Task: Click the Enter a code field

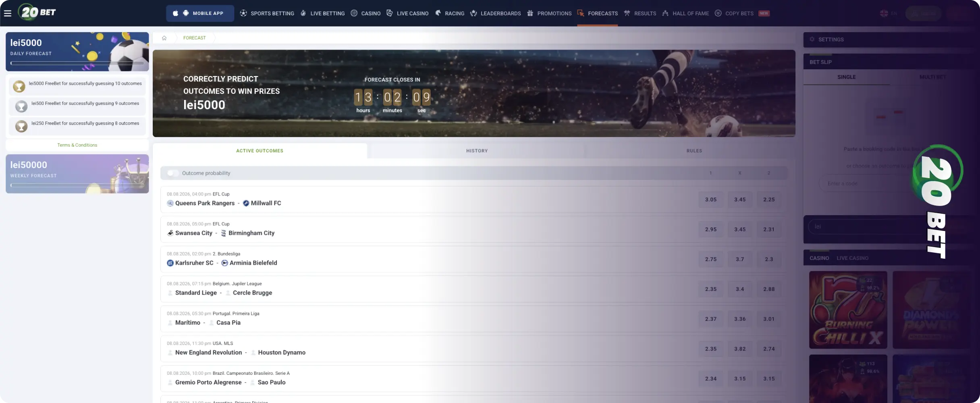Action: pyautogui.click(x=866, y=183)
